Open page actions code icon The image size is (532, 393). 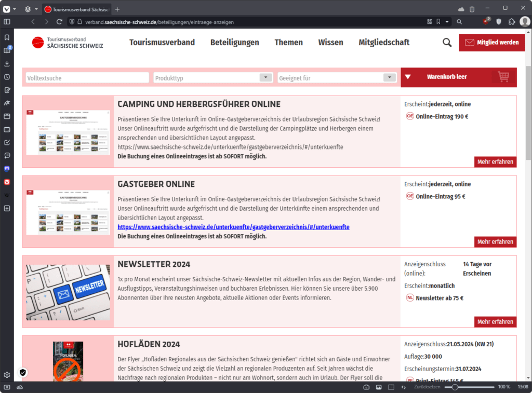(x=403, y=387)
